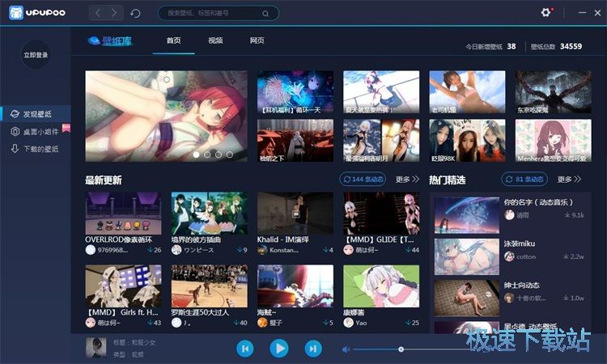Click the upupoo logo icon
The image size is (607, 364).
16,13
